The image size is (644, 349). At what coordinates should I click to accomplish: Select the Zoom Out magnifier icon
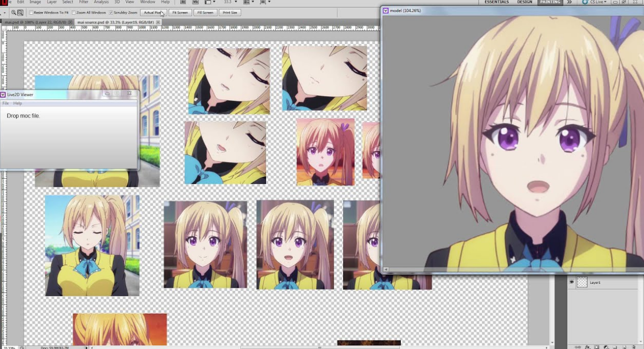coord(20,13)
